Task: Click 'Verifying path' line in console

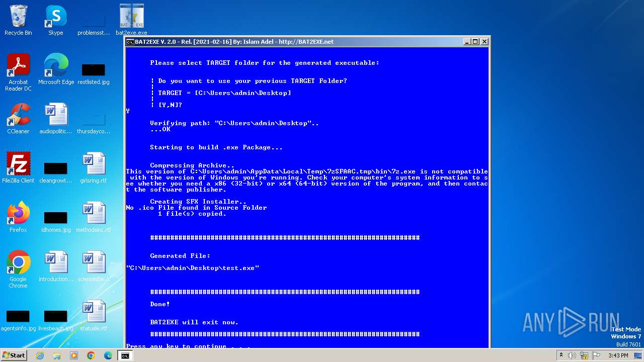Action: tap(234, 123)
